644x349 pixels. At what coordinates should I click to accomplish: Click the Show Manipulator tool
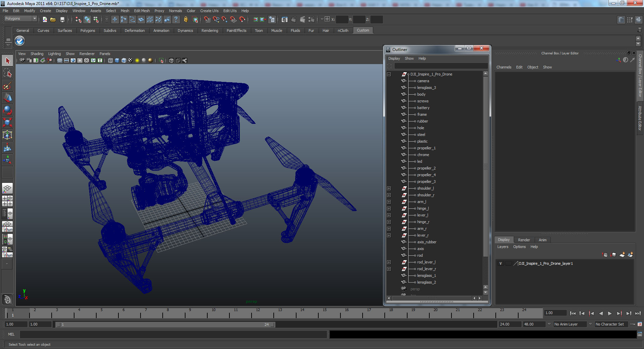[x=7, y=160]
